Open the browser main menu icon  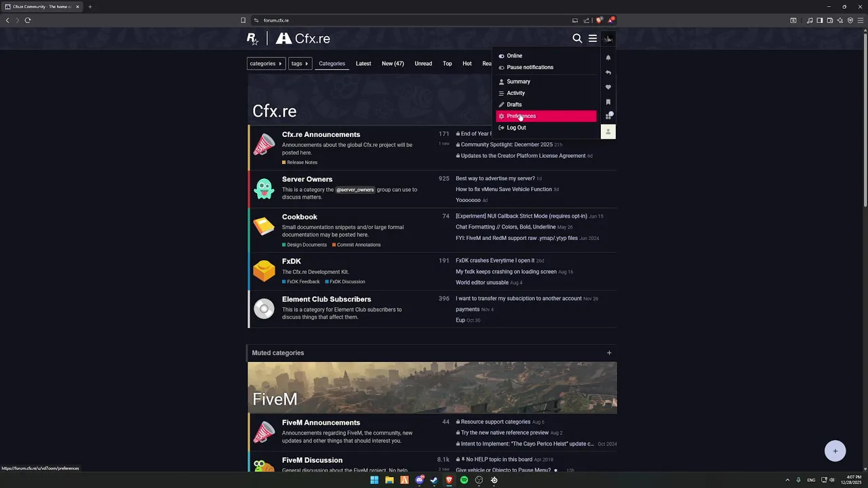tap(861, 20)
